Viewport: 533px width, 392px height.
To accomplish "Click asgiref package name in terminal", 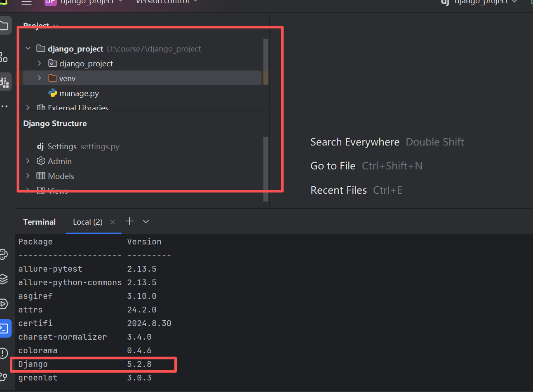I will point(35,296).
